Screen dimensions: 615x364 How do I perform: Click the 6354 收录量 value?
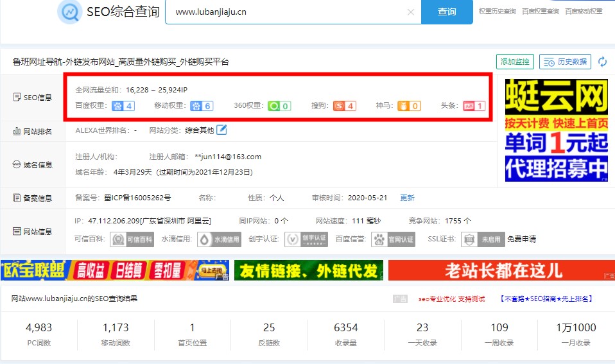[x=346, y=327]
